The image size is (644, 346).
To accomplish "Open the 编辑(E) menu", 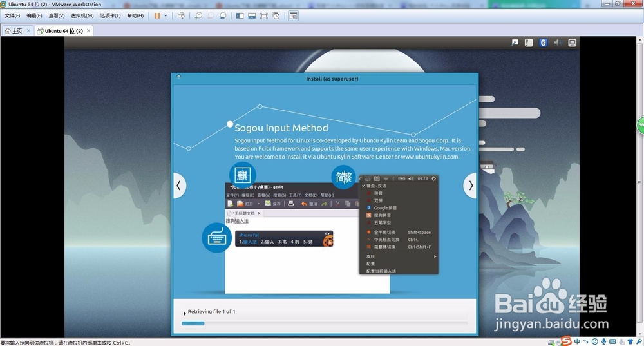I will pyautogui.click(x=34, y=15).
